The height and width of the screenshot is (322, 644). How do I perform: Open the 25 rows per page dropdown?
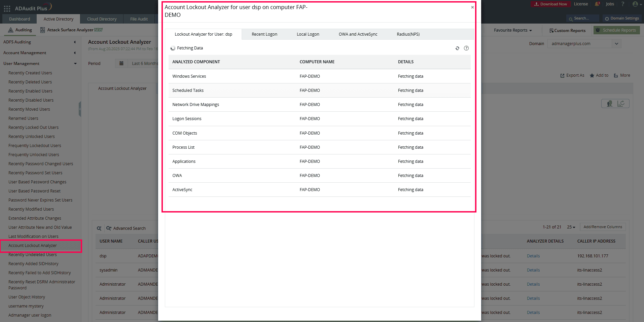[x=571, y=227]
